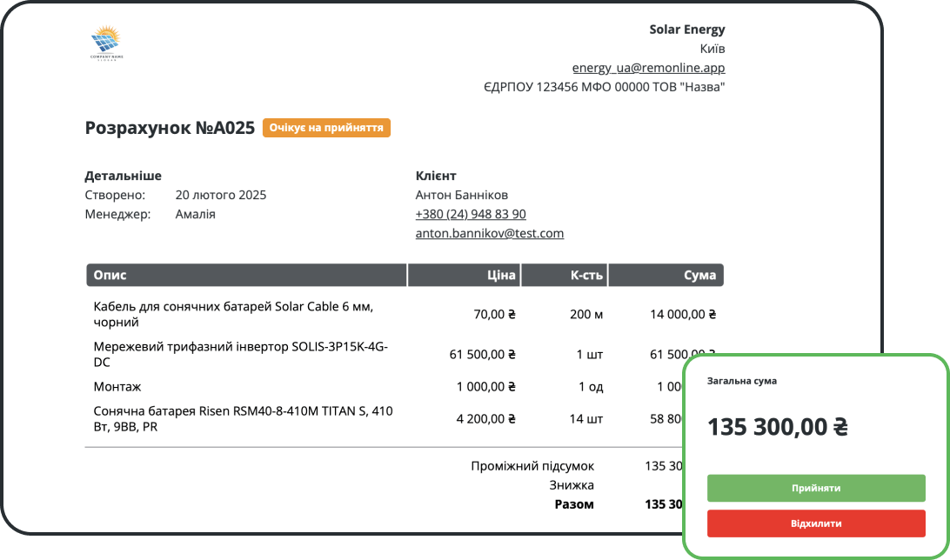
Task: Click the total amount 135 300,00 ₴
Action: point(777,427)
